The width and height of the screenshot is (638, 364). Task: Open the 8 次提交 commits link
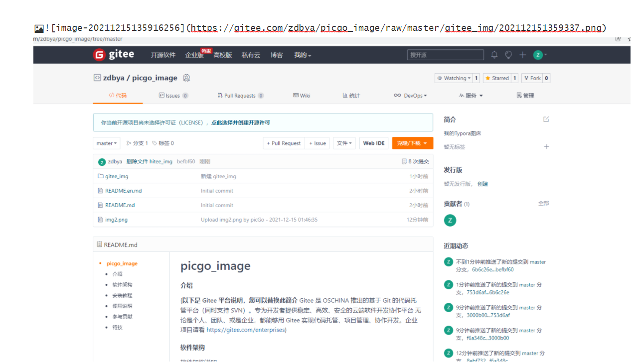(x=415, y=161)
